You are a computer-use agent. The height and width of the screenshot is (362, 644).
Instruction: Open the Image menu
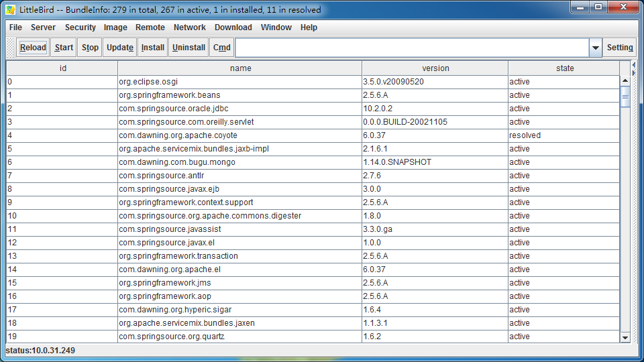[115, 27]
